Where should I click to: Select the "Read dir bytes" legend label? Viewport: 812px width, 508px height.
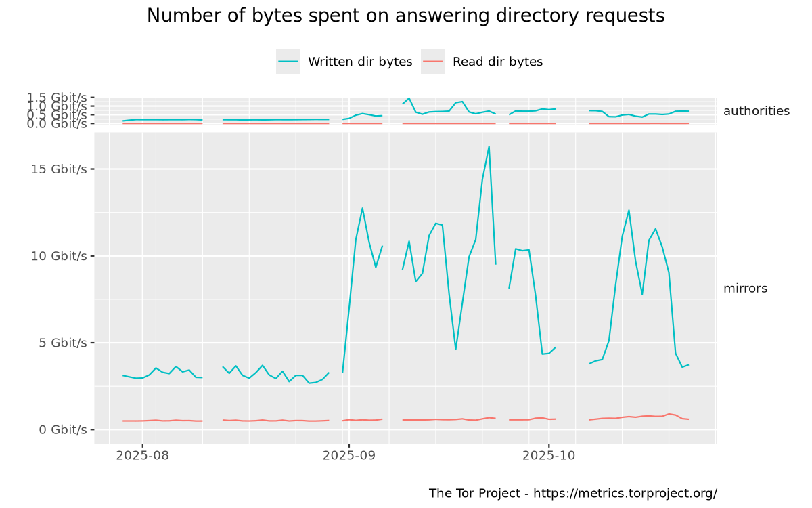pyautogui.click(x=497, y=62)
